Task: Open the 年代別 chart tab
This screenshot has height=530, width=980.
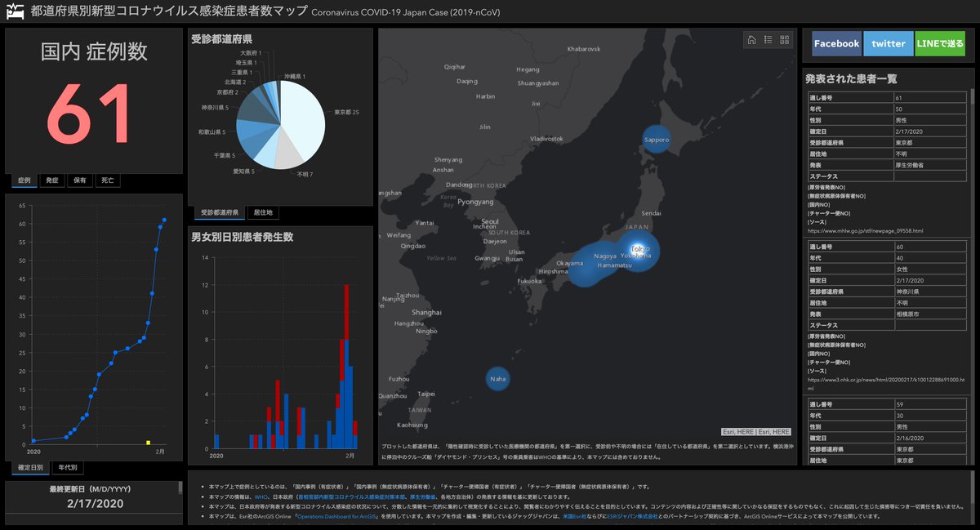Action: coord(69,468)
